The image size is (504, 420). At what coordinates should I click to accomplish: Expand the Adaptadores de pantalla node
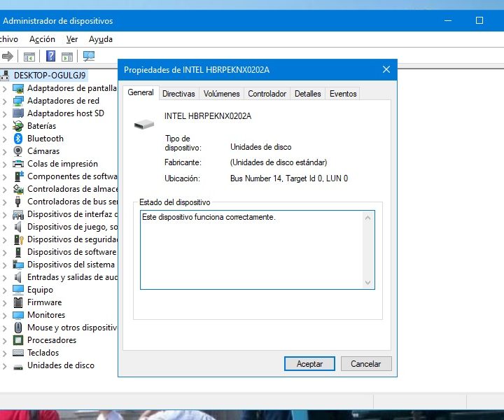tap(4, 89)
